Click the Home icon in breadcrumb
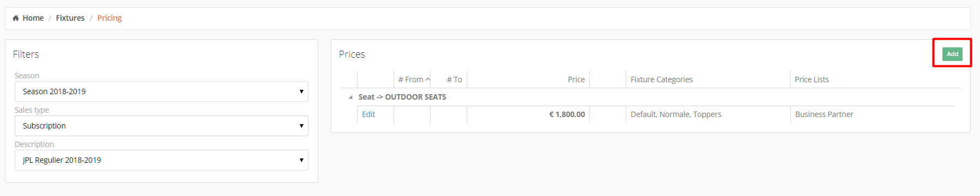This screenshot has height=196, width=980. click(16, 18)
